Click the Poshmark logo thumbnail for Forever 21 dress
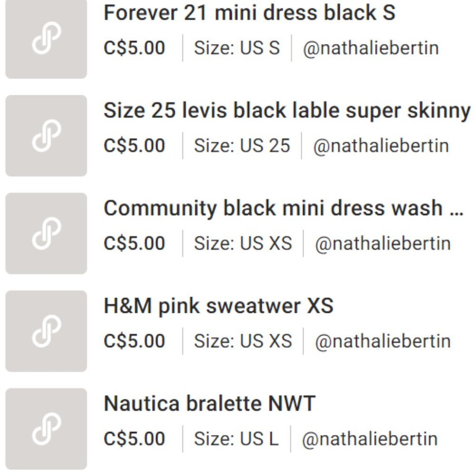The image size is (476, 476). coord(45,38)
